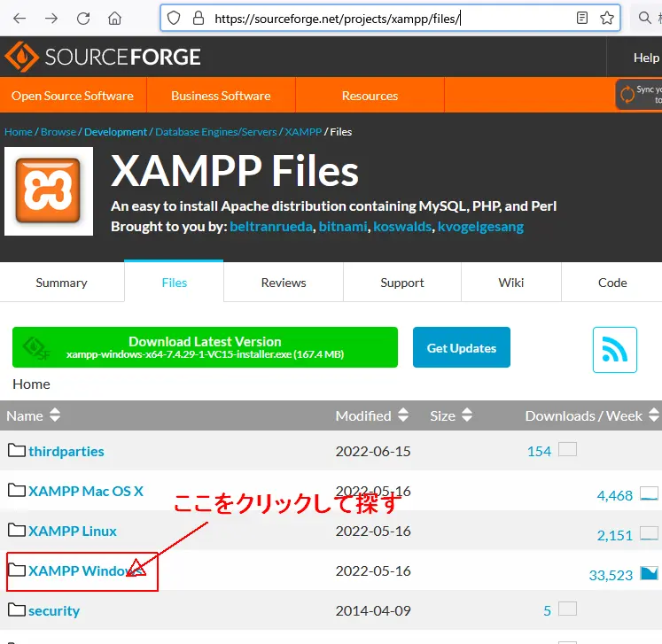This screenshot has width=662, height=644.
Task: View site security via the padlock icon
Action: click(x=198, y=18)
